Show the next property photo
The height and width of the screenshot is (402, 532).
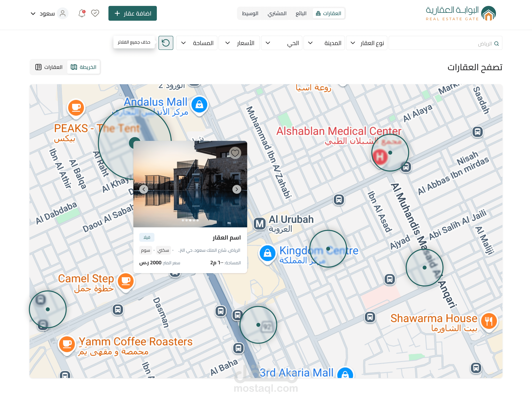(237, 189)
